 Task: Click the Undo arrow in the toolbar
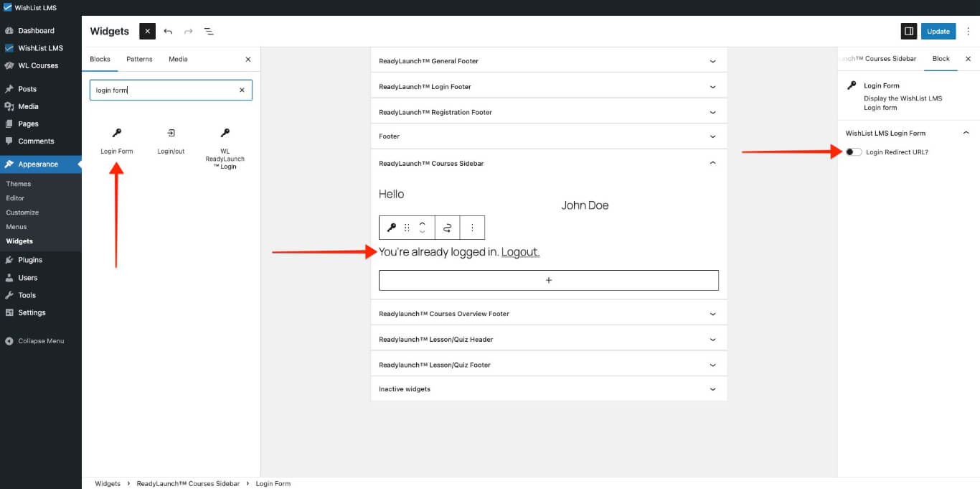tap(168, 31)
